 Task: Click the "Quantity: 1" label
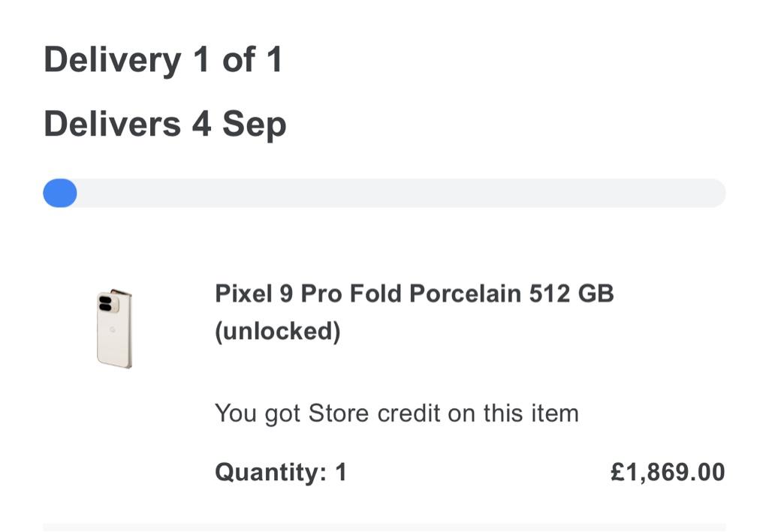click(280, 472)
